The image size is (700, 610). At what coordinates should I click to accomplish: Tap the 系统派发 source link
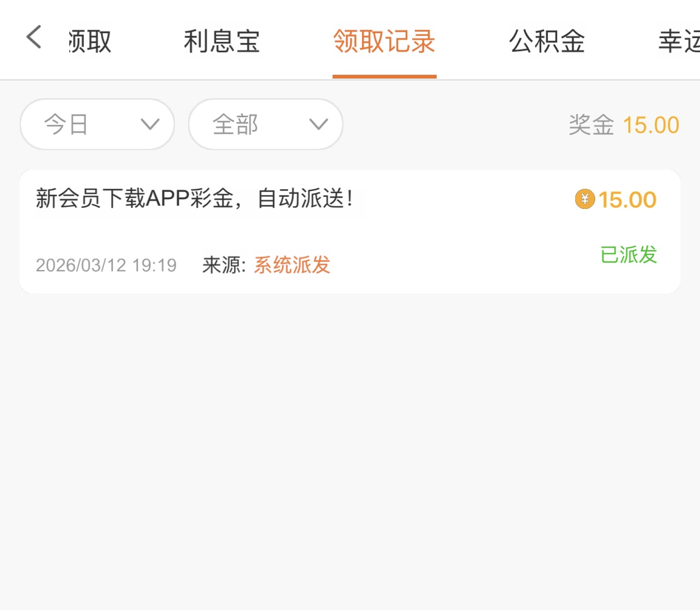(x=292, y=265)
